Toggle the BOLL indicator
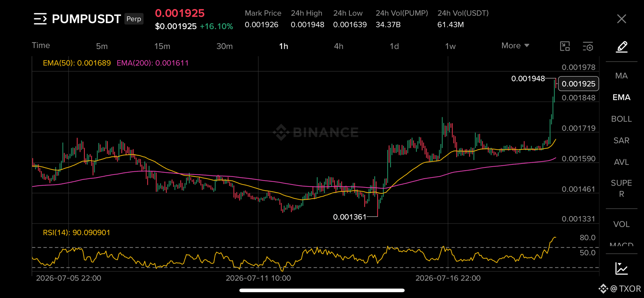Image resolution: width=644 pixels, height=298 pixels. [621, 119]
